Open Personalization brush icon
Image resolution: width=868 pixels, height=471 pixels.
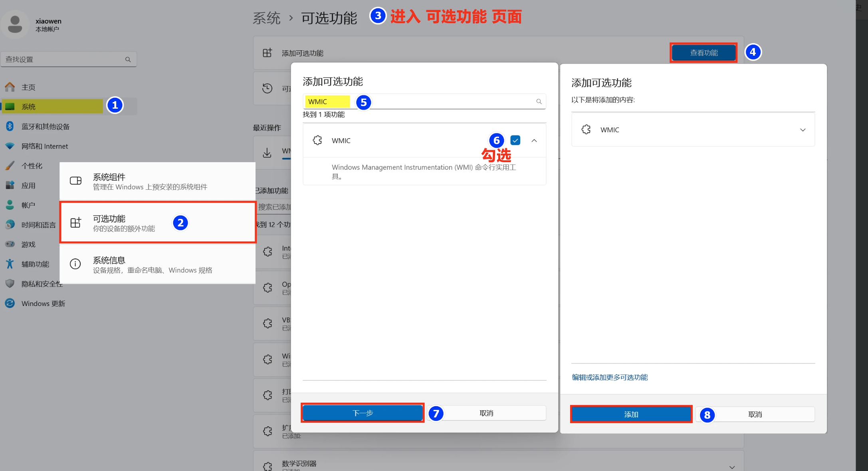tap(10, 165)
